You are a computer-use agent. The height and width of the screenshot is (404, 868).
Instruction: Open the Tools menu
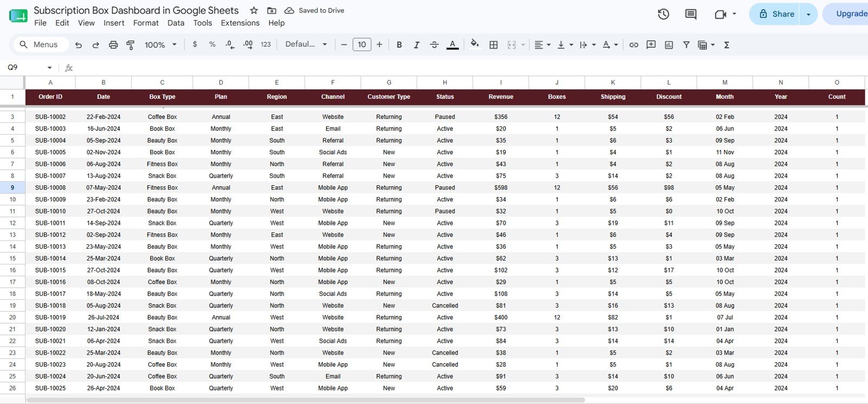(x=202, y=23)
